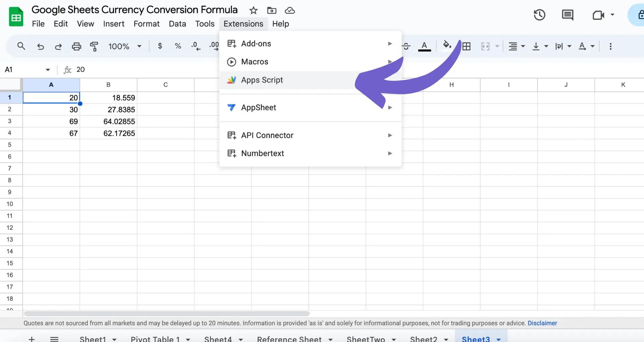
Task: Open the Disclaimer link
Action: tap(542, 323)
